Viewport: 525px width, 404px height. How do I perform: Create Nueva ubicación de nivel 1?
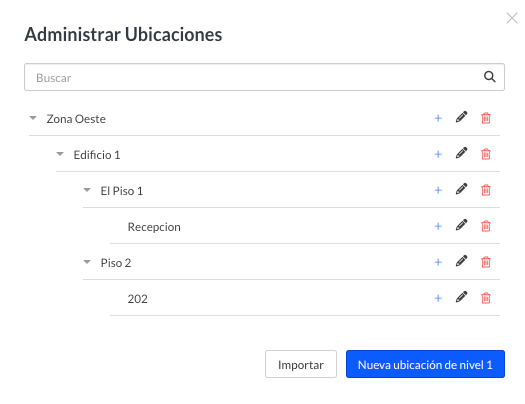tap(425, 364)
